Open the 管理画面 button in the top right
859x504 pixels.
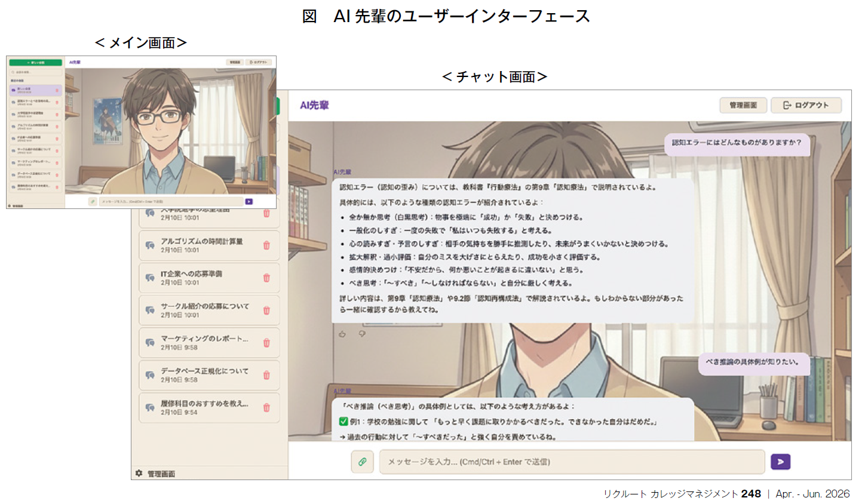742,105
